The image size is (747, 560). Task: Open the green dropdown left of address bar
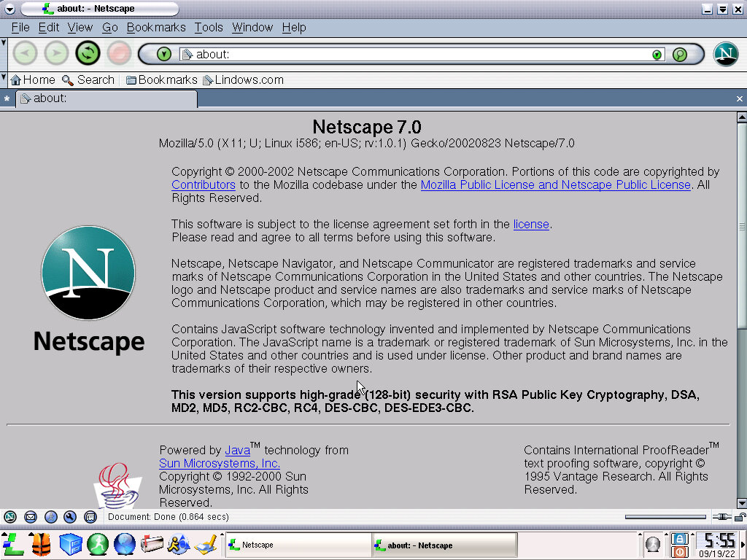click(x=164, y=55)
